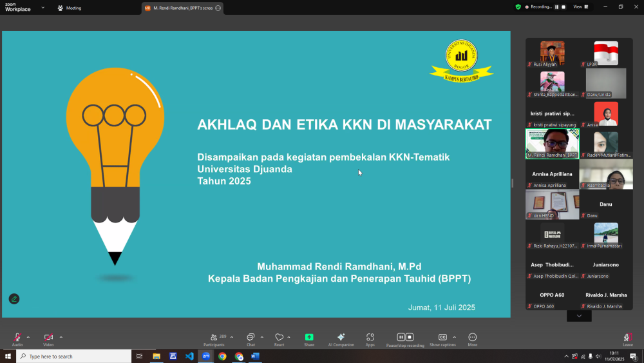Open Zoom app on taskbar

click(x=206, y=357)
